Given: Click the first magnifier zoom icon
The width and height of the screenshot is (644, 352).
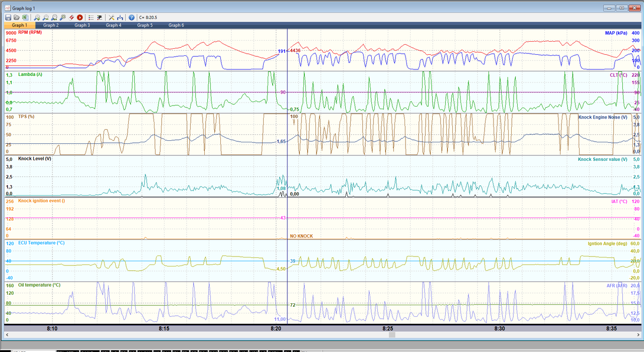Looking at the screenshot, I should coord(37,17).
